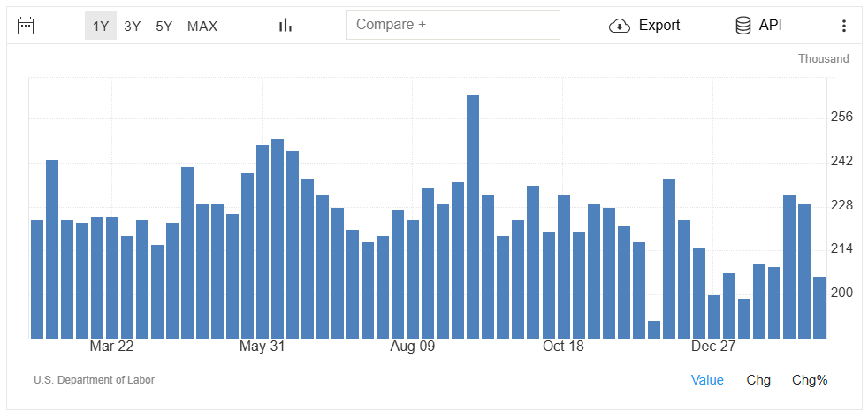This screenshot has height=419, width=868.
Task: Switch chart to Chg% mode
Action: (x=810, y=380)
